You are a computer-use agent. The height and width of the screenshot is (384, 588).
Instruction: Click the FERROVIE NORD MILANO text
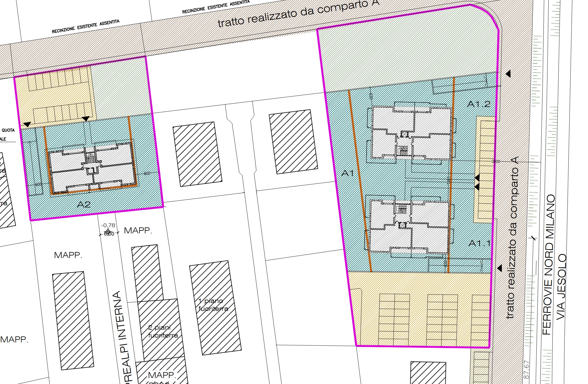pos(549,264)
